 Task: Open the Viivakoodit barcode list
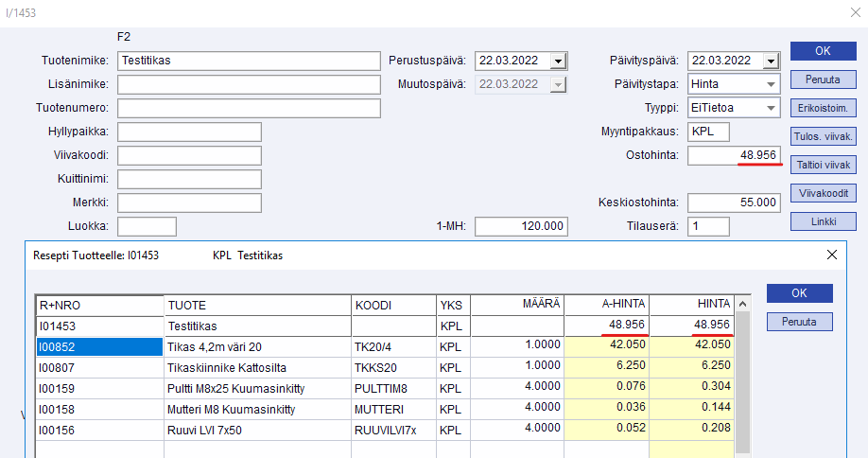tap(822, 193)
